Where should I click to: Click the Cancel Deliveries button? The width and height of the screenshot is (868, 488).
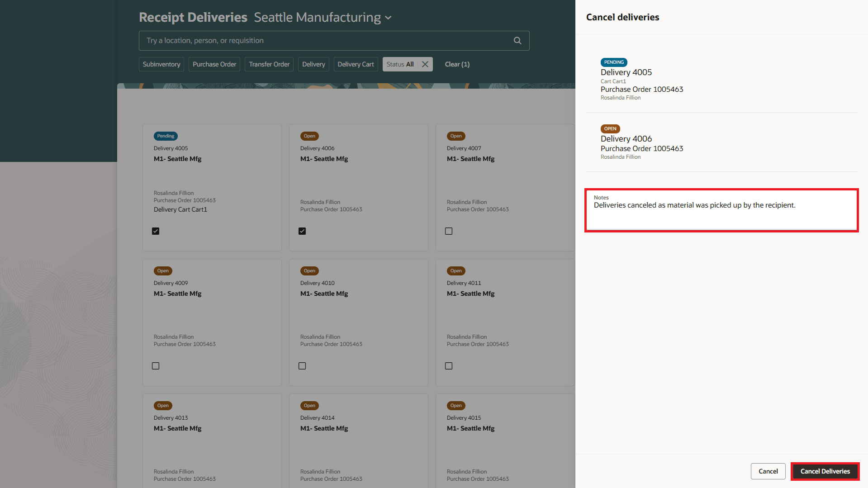825,471
